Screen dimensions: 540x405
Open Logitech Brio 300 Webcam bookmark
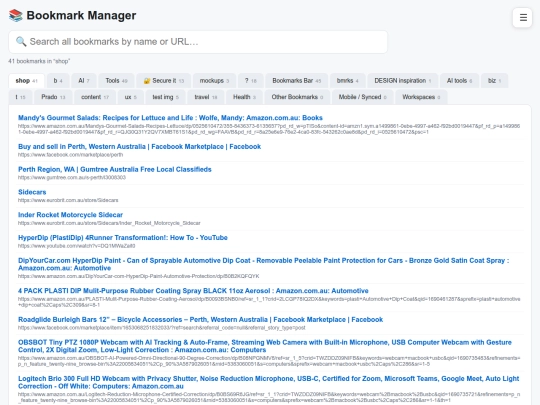[268, 382]
